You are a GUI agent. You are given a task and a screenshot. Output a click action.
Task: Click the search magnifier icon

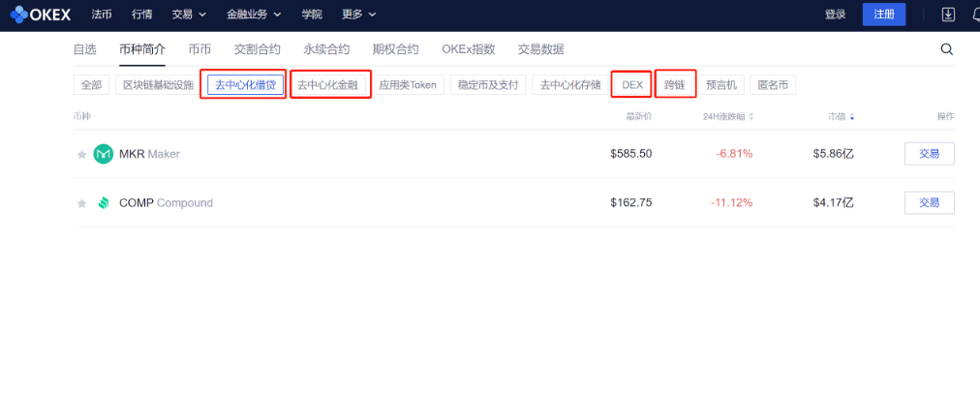[946, 49]
